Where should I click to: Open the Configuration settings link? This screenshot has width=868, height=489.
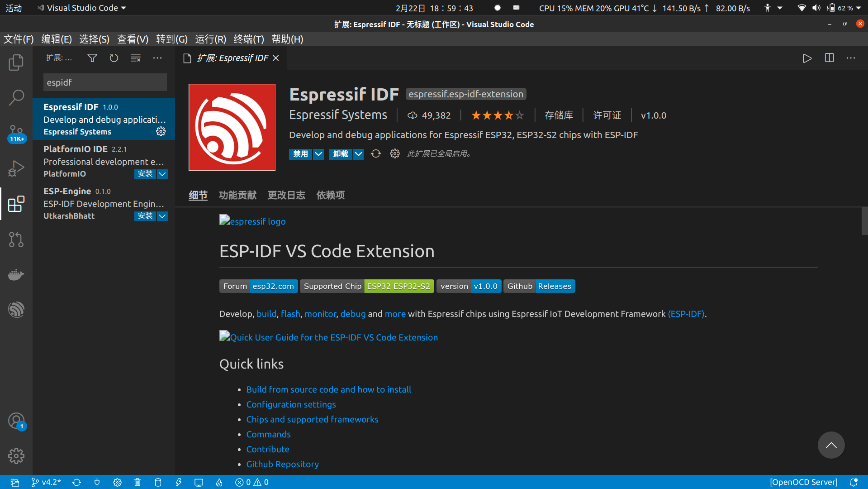[291, 404]
